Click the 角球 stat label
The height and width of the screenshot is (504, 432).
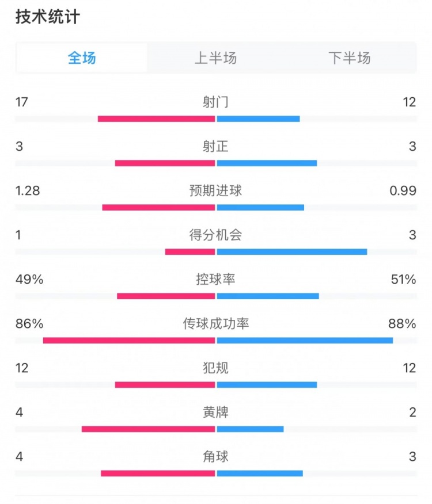[215, 457]
